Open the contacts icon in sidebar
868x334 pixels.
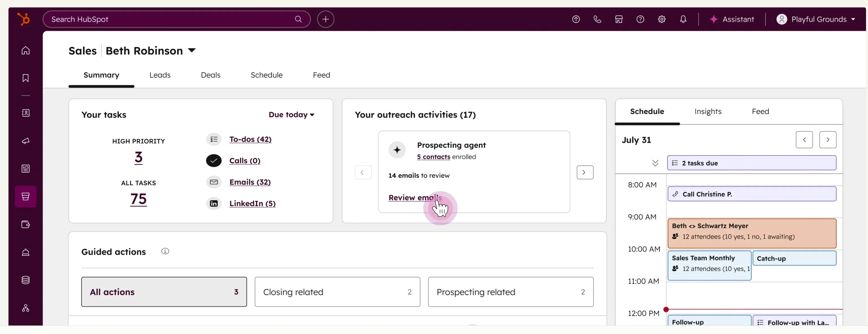pyautogui.click(x=26, y=113)
